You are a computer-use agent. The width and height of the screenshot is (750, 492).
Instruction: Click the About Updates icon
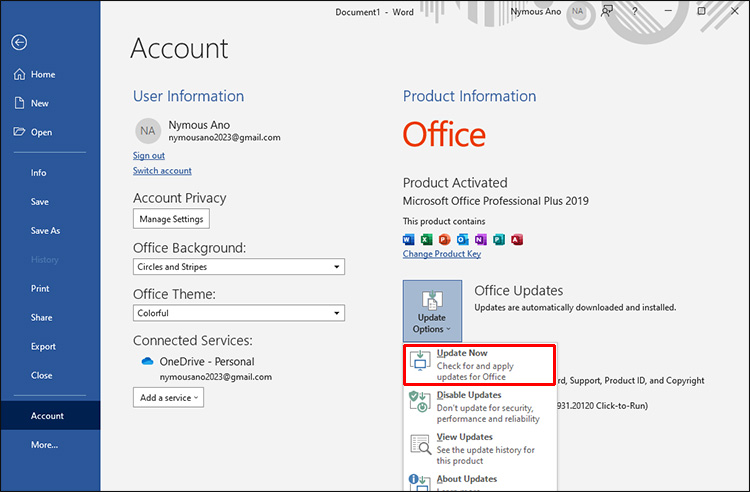(420, 482)
